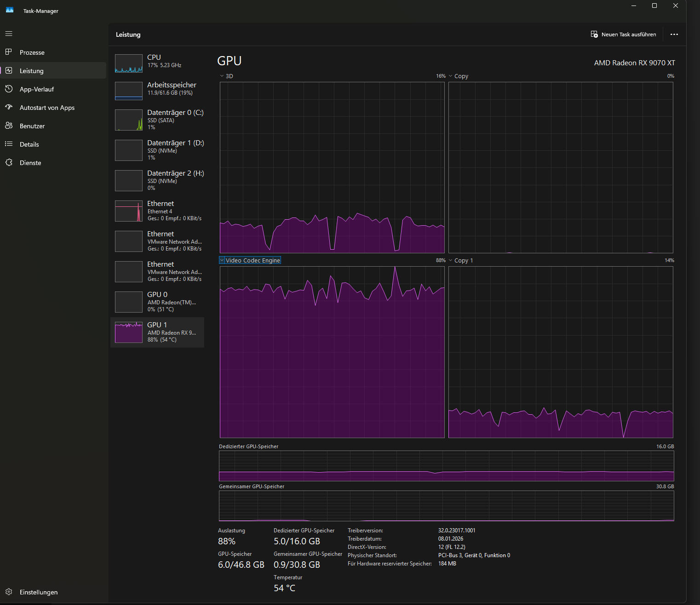The height and width of the screenshot is (605, 700).
Task: Select Datenträger 2 (H:) entry
Action: pyautogui.click(x=157, y=181)
